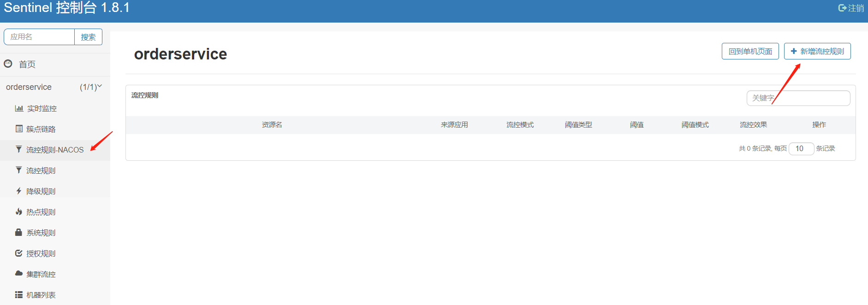Click the 搜索 search button
The height and width of the screenshot is (305, 868).
pos(88,37)
